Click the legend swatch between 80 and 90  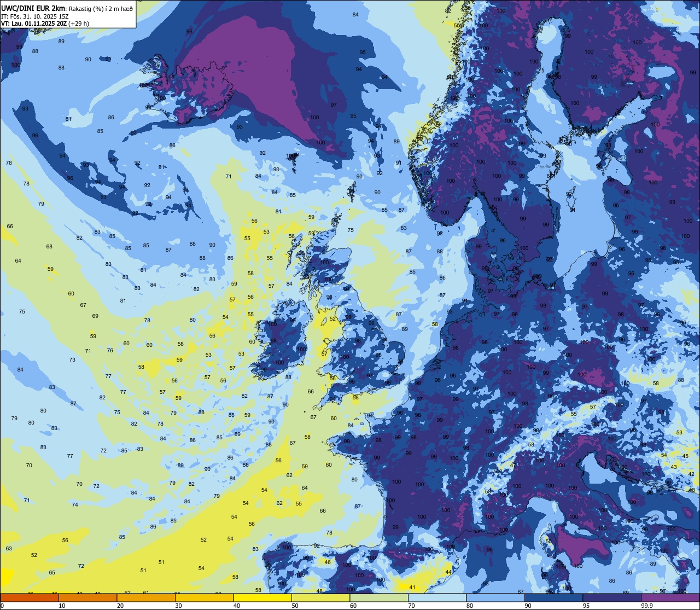pyautogui.click(x=495, y=598)
